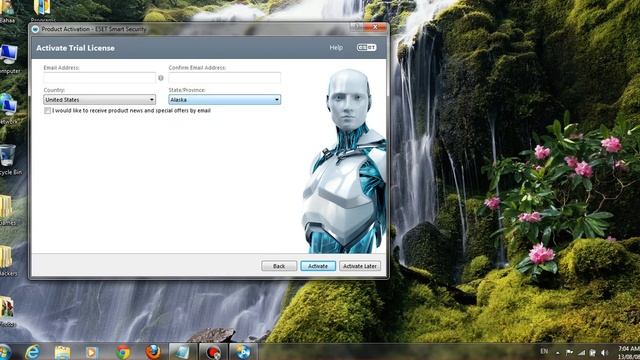The height and width of the screenshot is (360, 640).
Task: Click the volume speaker tray icon
Action: coord(604,353)
